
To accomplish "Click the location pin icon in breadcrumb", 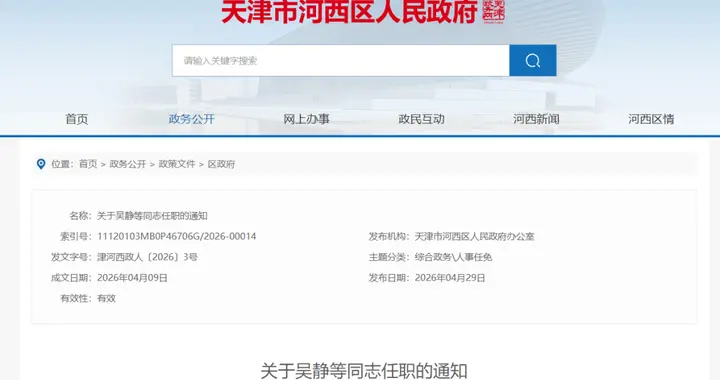I will click(41, 164).
